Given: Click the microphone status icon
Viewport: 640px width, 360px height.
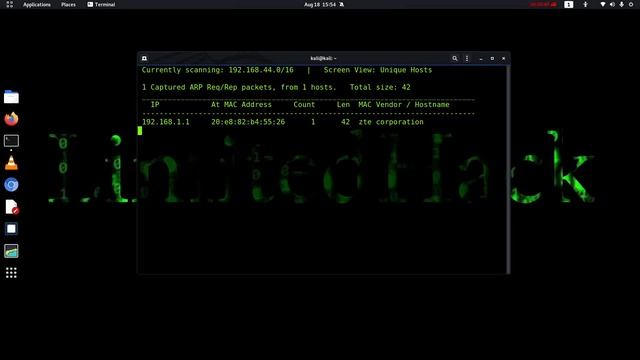Looking at the screenshot, I should [x=621, y=4].
